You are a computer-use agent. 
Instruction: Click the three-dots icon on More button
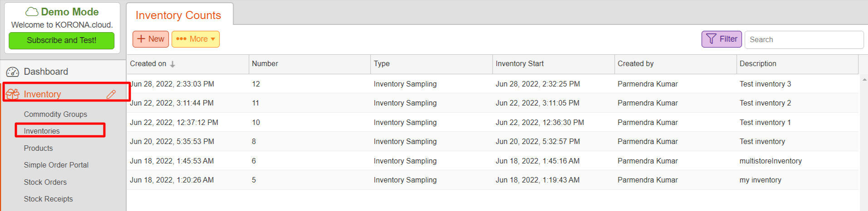(181, 39)
